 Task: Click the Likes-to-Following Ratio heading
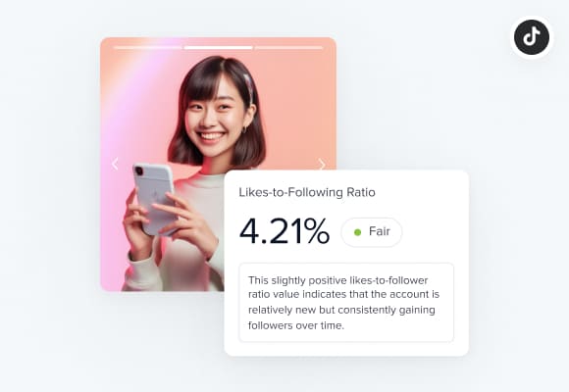(x=307, y=192)
